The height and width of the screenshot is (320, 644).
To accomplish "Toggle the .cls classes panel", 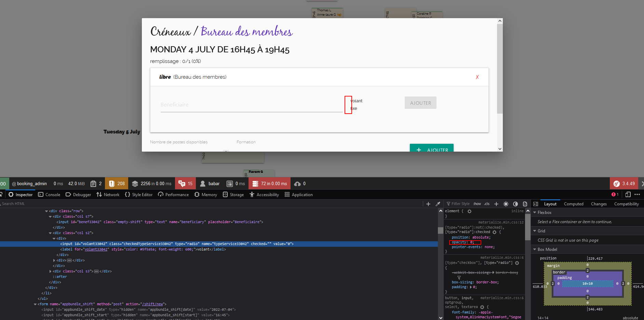I will pyautogui.click(x=487, y=204).
